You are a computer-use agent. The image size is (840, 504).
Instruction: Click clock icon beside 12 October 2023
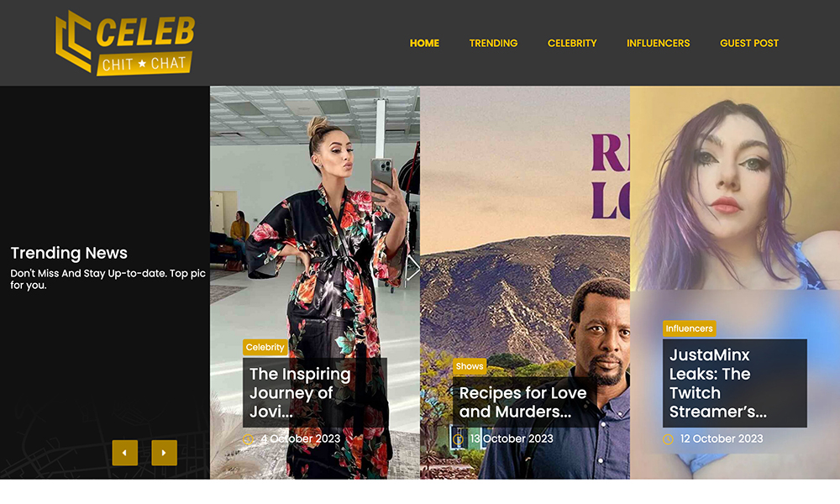(668, 439)
